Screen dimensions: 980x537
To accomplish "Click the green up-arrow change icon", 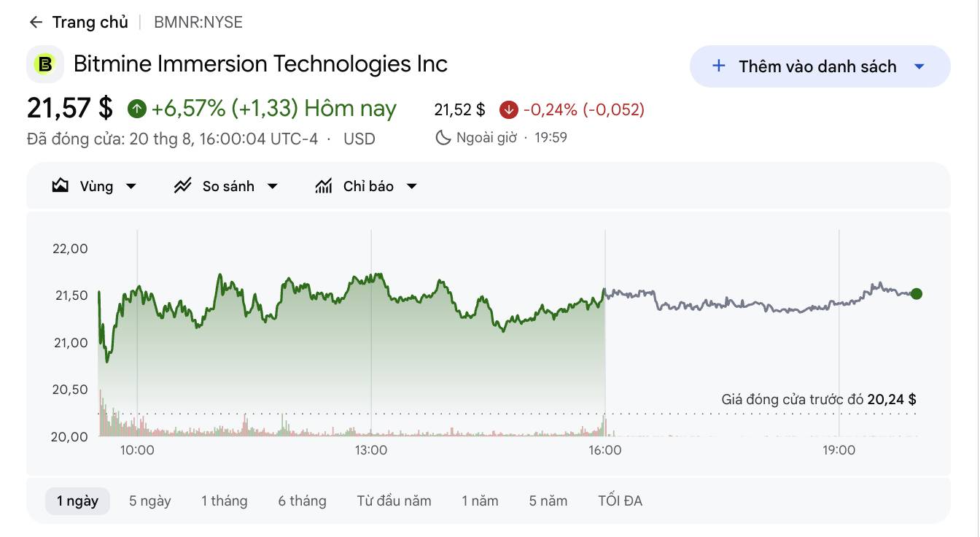I will click(x=136, y=109).
